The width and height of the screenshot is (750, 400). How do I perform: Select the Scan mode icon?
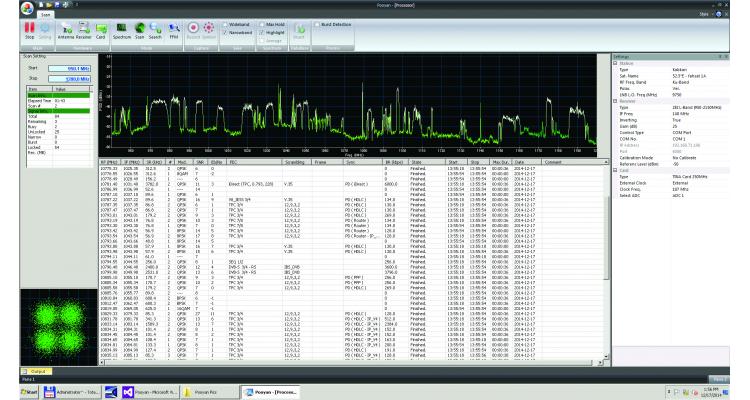140,30
